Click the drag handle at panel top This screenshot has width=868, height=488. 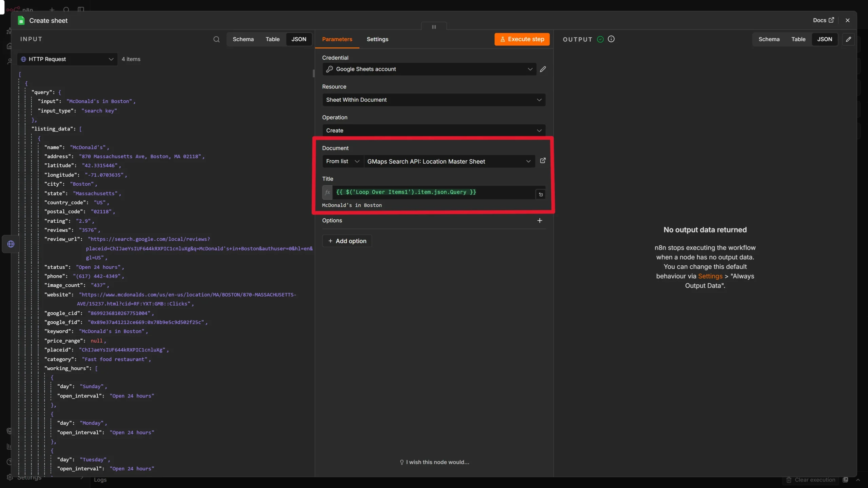[x=434, y=27]
